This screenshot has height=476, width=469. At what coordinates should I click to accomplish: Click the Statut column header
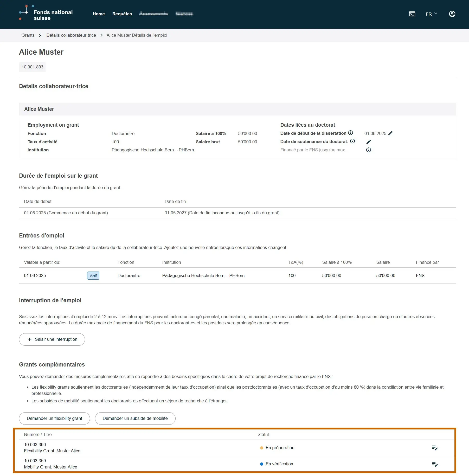pyautogui.click(x=263, y=435)
